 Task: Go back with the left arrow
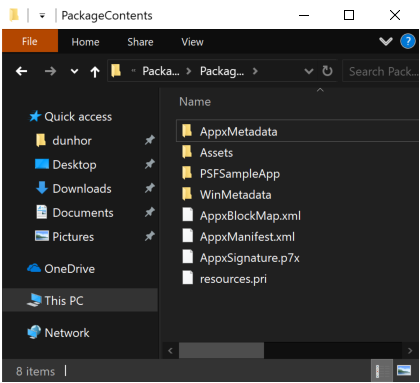pyautogui.click(x=22, y=71)
